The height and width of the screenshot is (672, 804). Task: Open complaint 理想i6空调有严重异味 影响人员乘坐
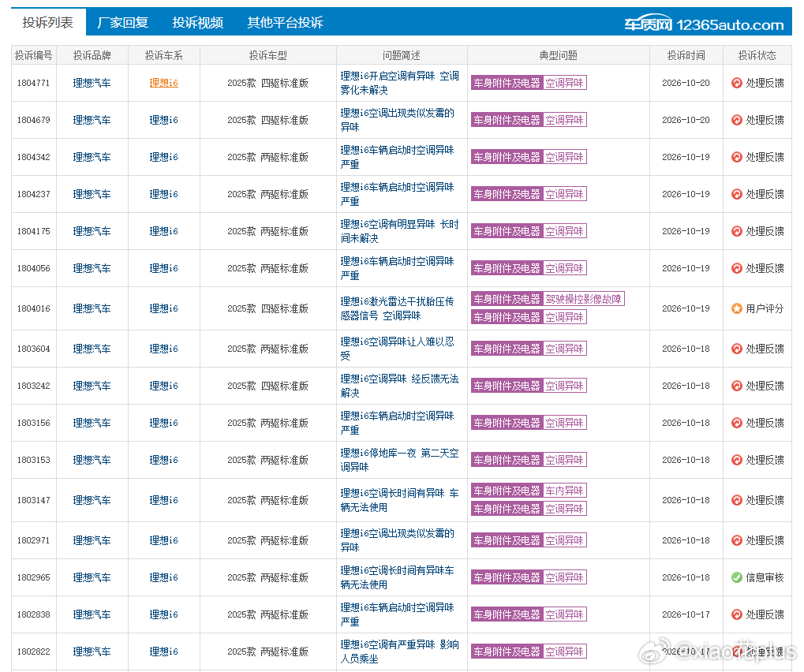(x=399, y=651)
